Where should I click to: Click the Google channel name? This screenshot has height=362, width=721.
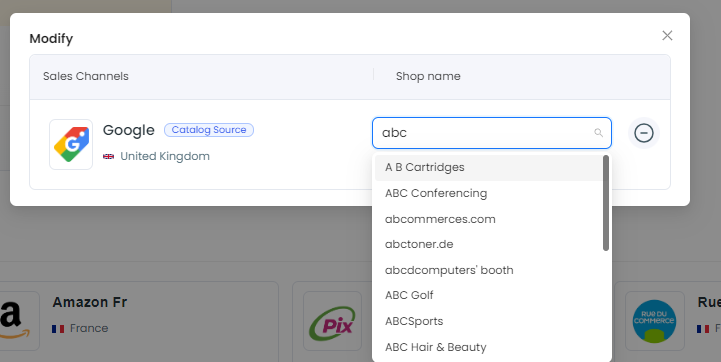(129, 130)
